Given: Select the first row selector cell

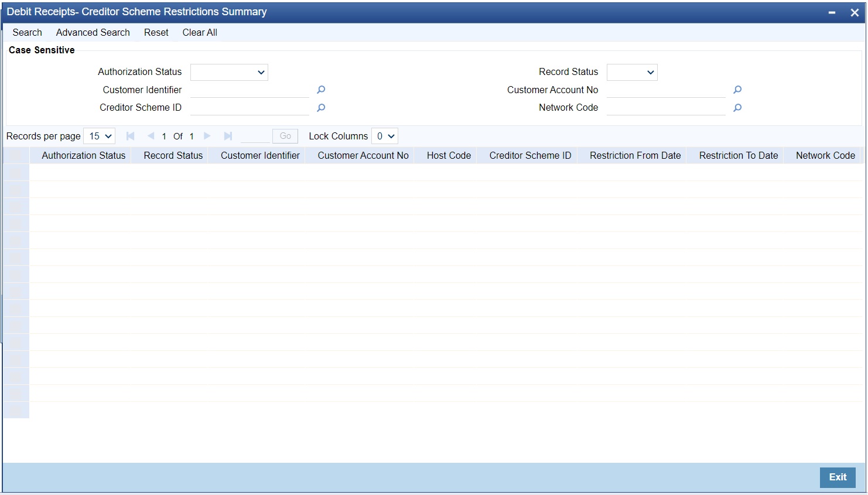Looking at the screenshot, I should pyautogui.click(x=16, y=172).
